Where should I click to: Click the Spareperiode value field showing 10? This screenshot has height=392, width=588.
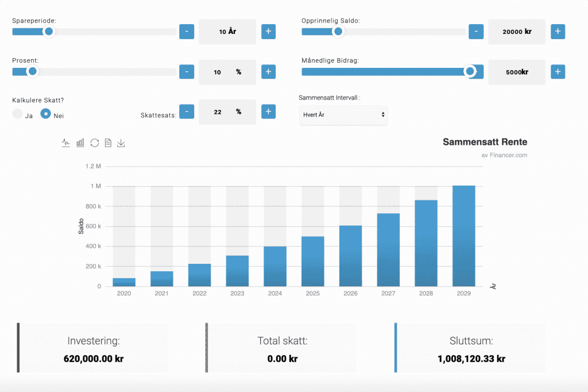coord(227,32)
